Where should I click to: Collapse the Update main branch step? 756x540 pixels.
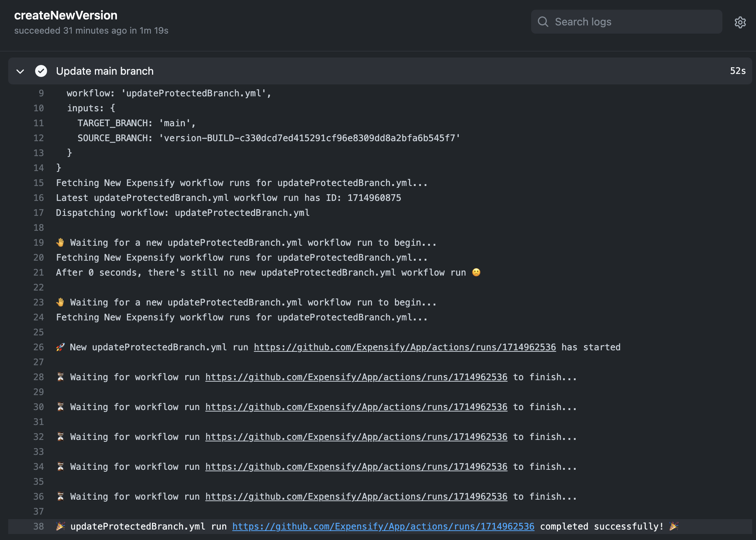pyautogui.click(x=20, y=71)
